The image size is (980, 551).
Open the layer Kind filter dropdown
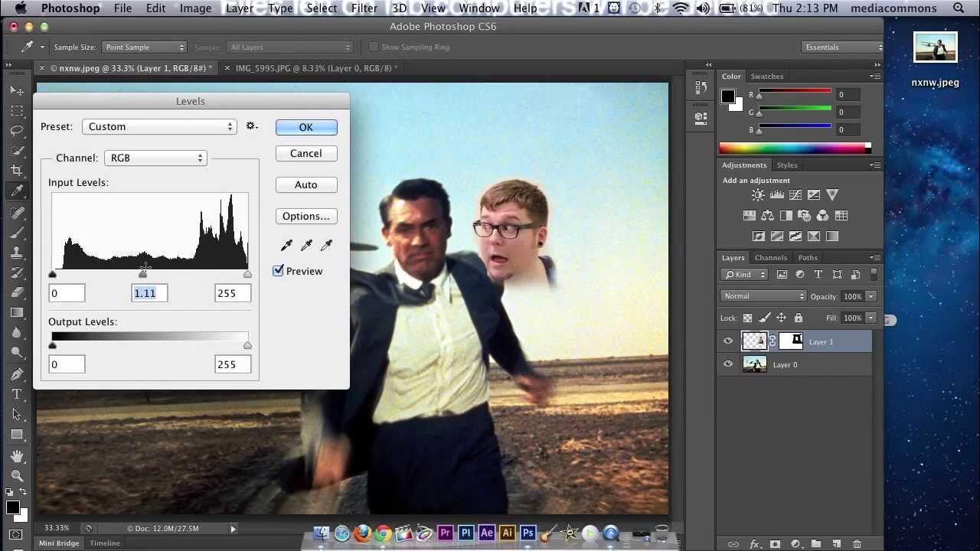click(745, 275)
